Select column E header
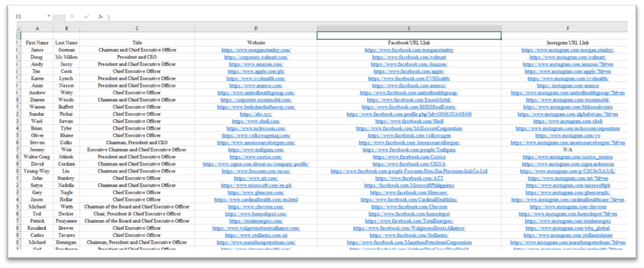 [409, 29]
